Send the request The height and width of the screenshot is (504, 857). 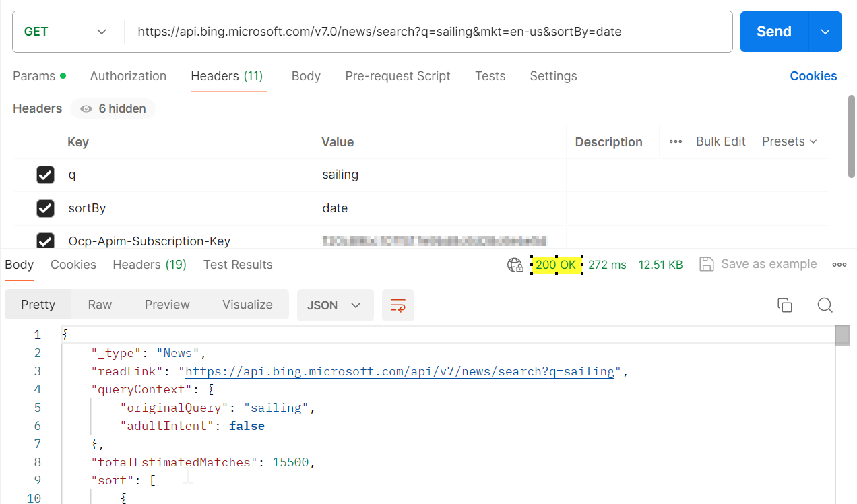(774, 32)
